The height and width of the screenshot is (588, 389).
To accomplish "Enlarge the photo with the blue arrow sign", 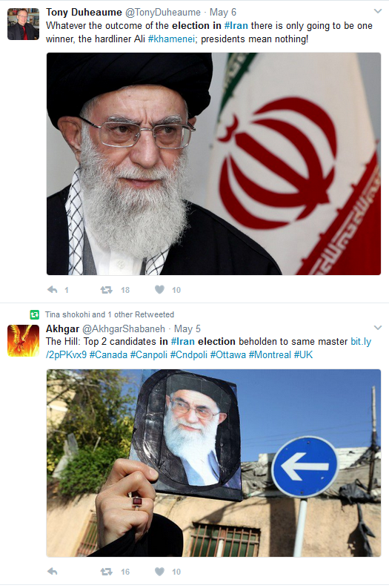I will tap(213, 463).
